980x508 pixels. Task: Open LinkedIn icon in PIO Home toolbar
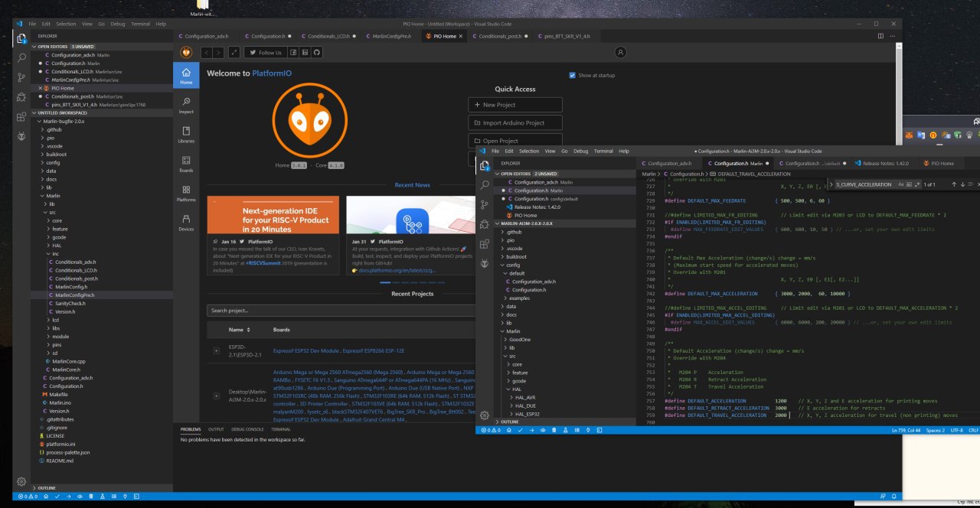point(305,52)
